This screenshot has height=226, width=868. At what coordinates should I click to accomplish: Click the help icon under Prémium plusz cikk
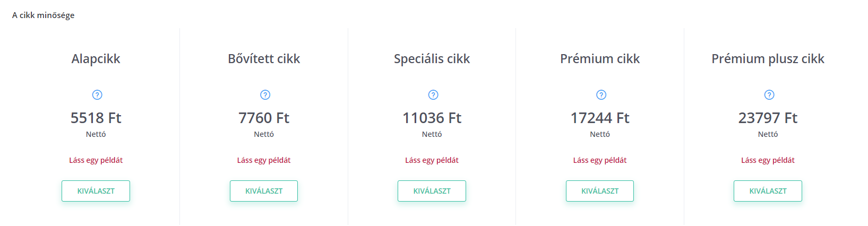pos(769,95)
